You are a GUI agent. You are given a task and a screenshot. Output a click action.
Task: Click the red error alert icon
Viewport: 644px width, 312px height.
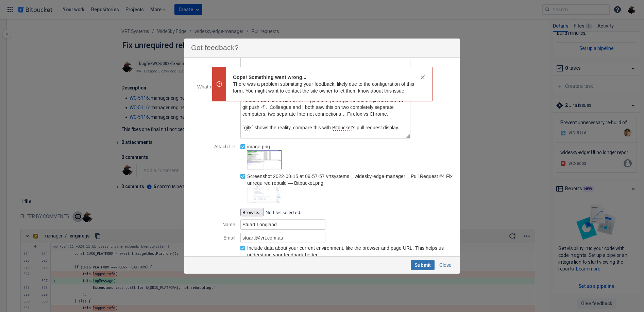pyautogui.click(x=219, y=84)
